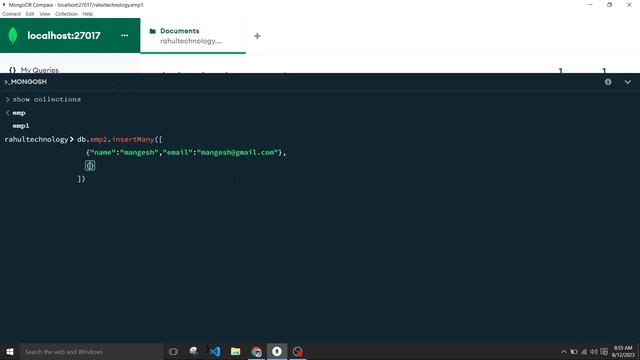Open Visual Studio Code from taskbar

(215, 351)
